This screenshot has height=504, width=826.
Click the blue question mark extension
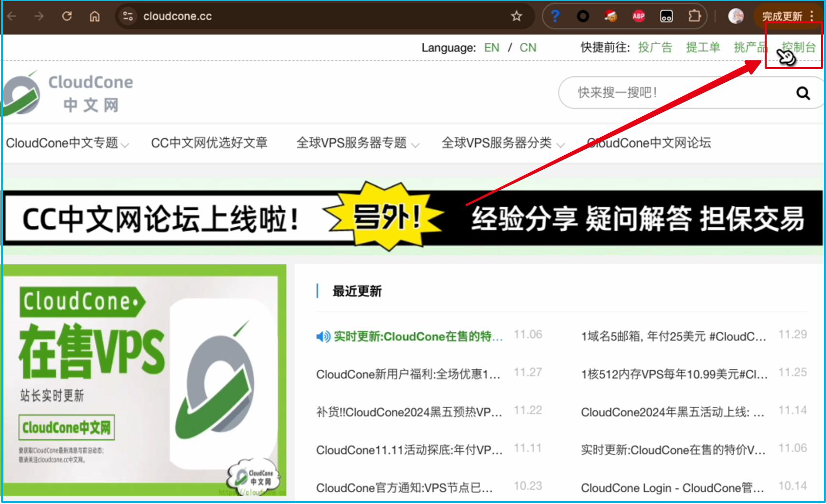(555, 16)
